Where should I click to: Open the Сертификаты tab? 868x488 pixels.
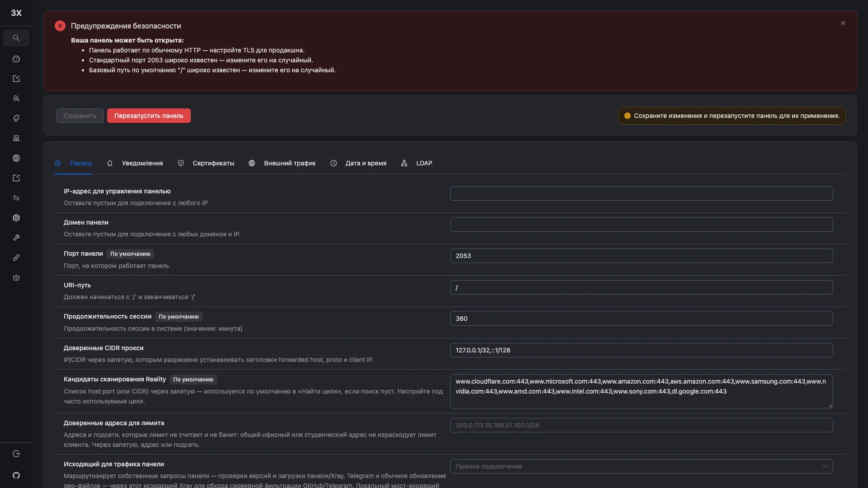click(x=206, y=163)
